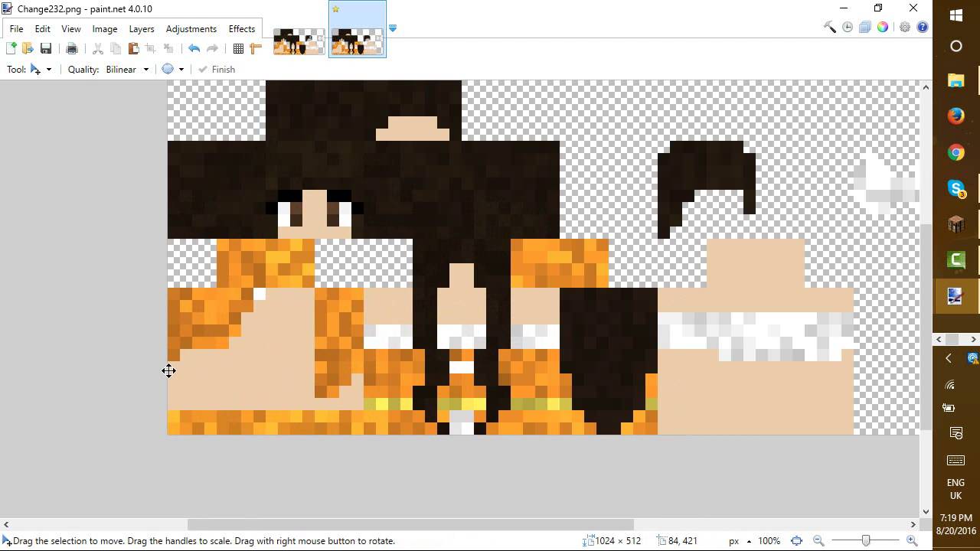Viewport: 980px width, 551px height.
Task: Open Skype from the taskbar
Action: tap(956, 188)
